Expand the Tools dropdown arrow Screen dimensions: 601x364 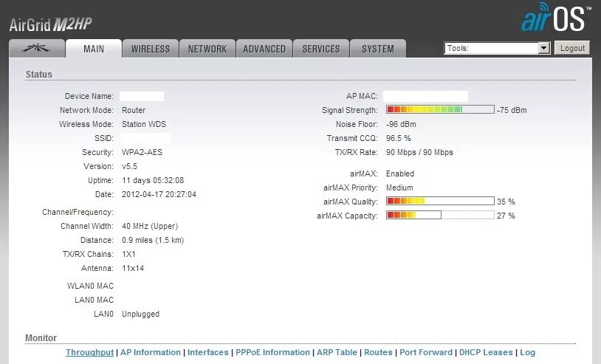click(544, 48)
